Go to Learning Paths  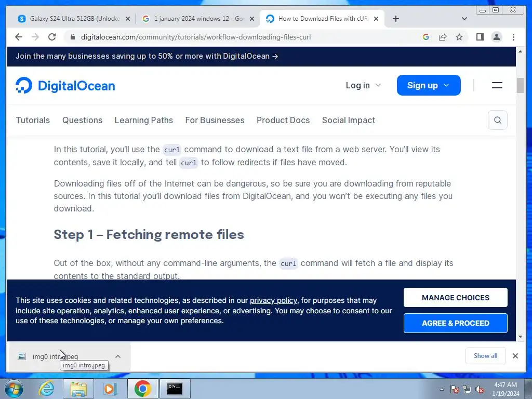click(x=143, y=120)
